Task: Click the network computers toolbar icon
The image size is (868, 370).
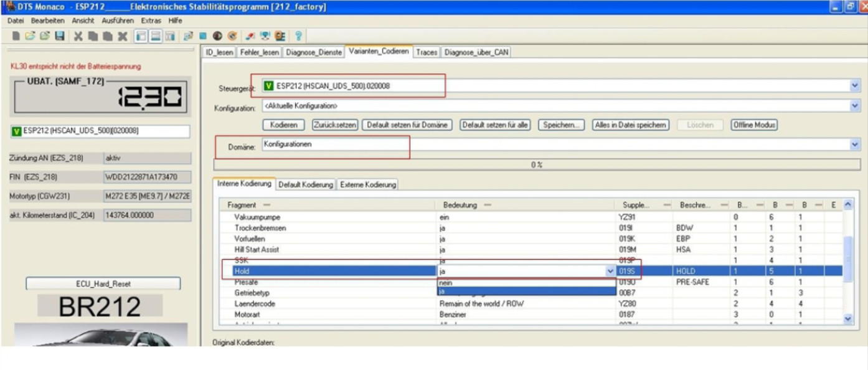Action: (x=265, y=36)
